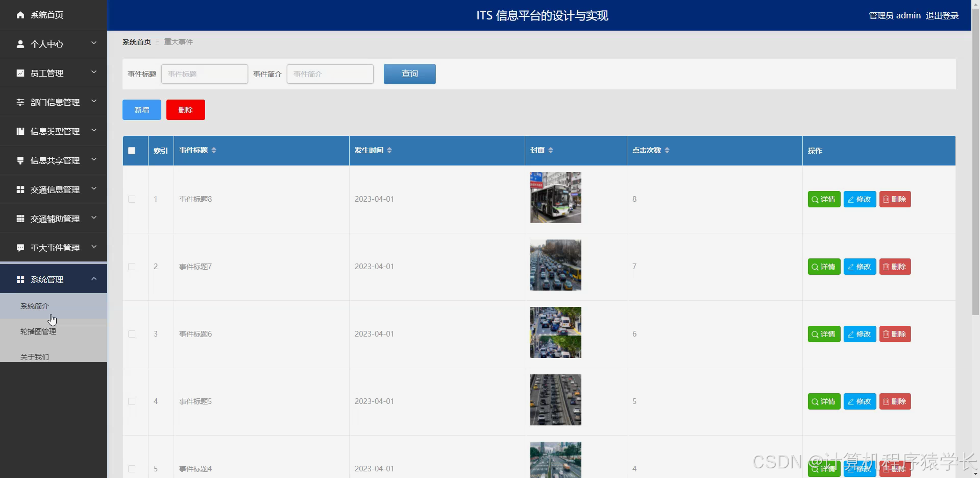This screenshot has width=980, height=478.
Task: Click 修改 for 事件标题6
Action: pos(860,334)
